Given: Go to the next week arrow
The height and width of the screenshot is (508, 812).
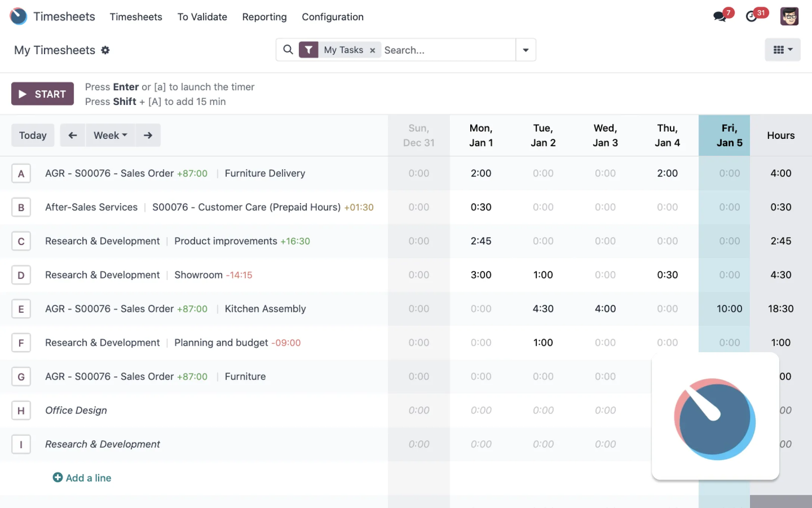Looking at the screenshot, I should pyautogui.click(x=148, y=135).
